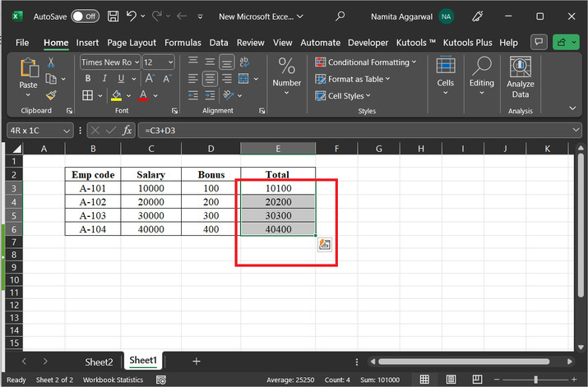Click the Insert Function fx icon
Viewport: 588px width, 387px height.
point(127,130)
